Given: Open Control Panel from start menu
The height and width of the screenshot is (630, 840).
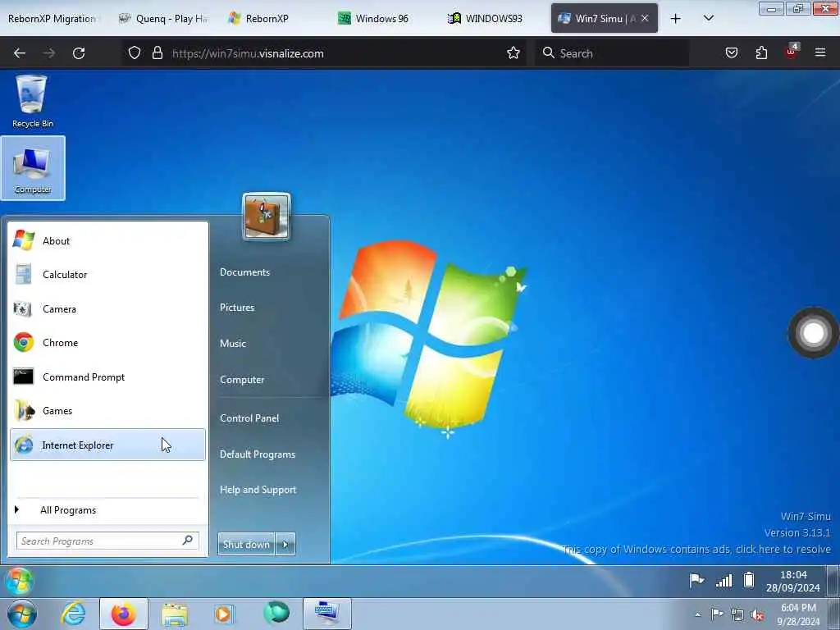Looking at the screenshot, I should pyautogui.click(x=249, y=418).
